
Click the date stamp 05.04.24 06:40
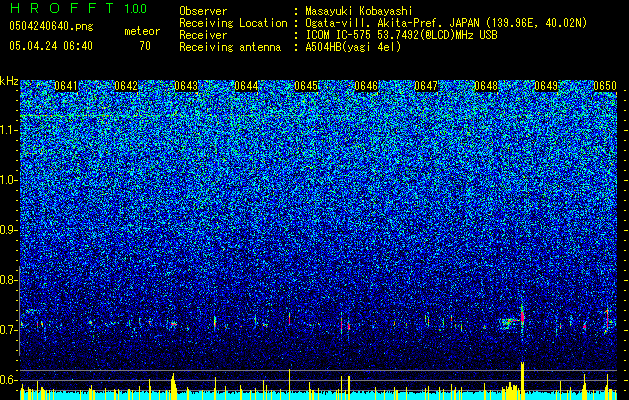(x=51, y=46)
